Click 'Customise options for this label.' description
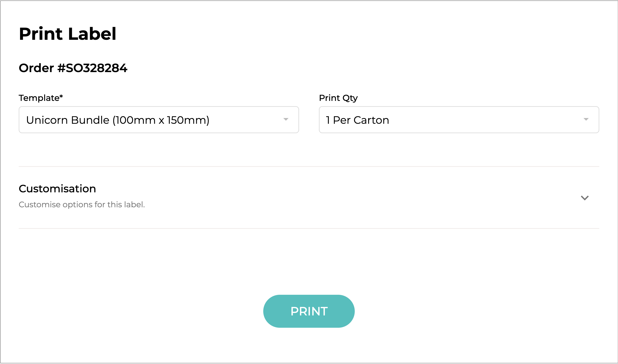618x364 pixels. [82, 205]
